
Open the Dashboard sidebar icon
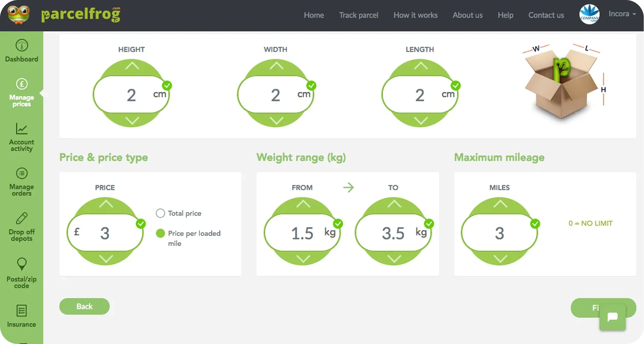22,46
